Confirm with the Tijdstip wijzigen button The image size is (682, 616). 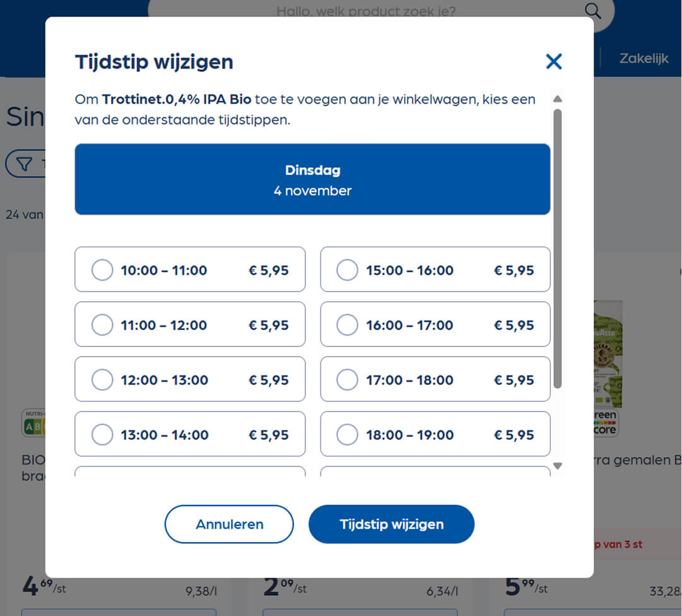pos(391,524)
